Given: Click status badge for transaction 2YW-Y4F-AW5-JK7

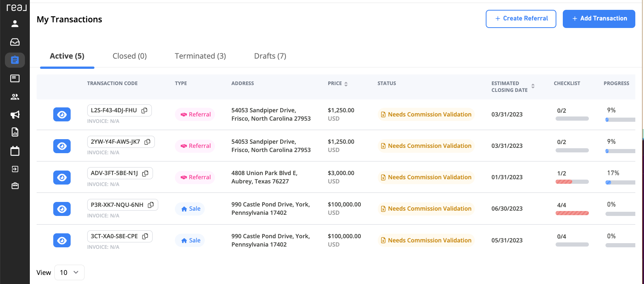Looking at the screenshot, I should 426,146.
